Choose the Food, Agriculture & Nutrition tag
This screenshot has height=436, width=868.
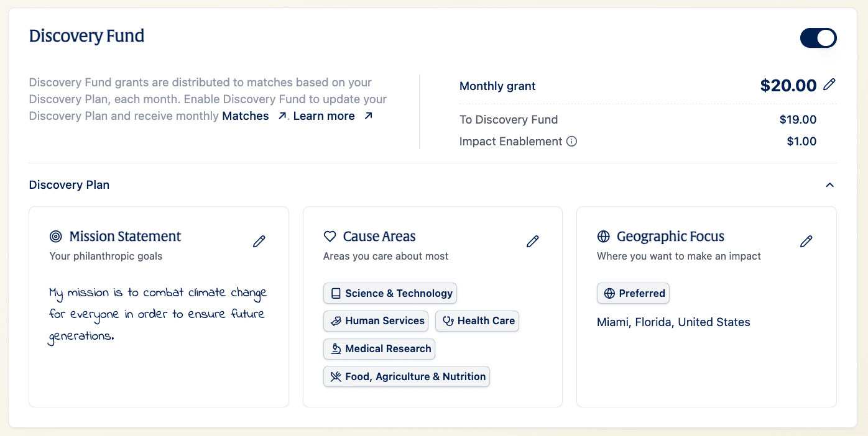click(407, 376)
